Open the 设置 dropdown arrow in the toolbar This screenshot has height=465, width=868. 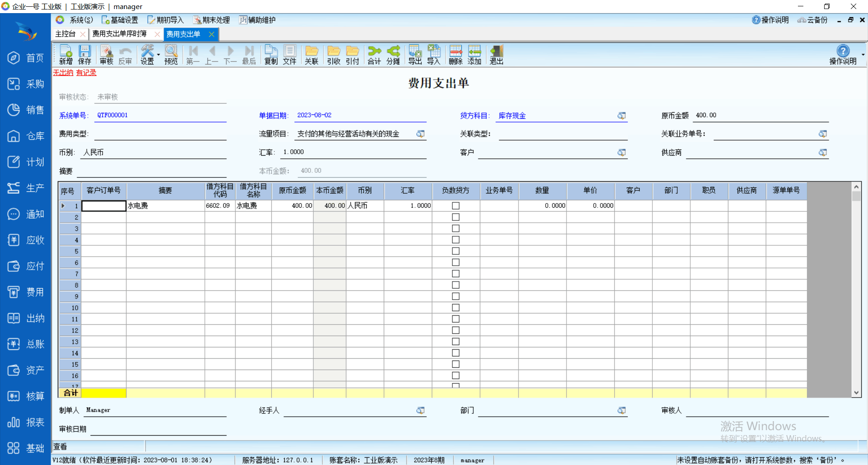tap(158, 55)
